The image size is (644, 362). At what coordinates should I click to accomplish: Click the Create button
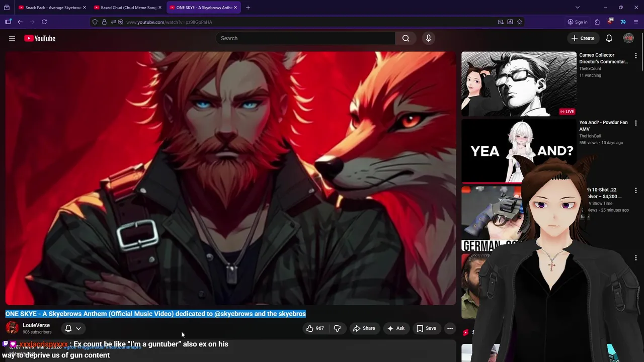point(583,38)
